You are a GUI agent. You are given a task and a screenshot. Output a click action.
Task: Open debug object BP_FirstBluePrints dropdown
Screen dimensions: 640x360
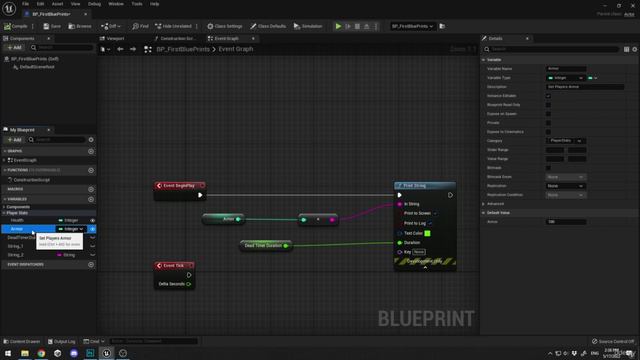(412, 26)
